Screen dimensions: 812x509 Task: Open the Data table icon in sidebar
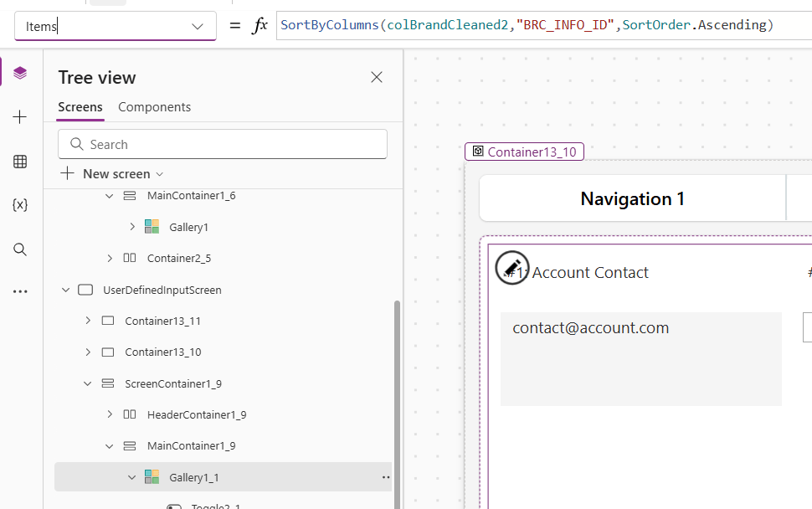[x=20, y=162]
